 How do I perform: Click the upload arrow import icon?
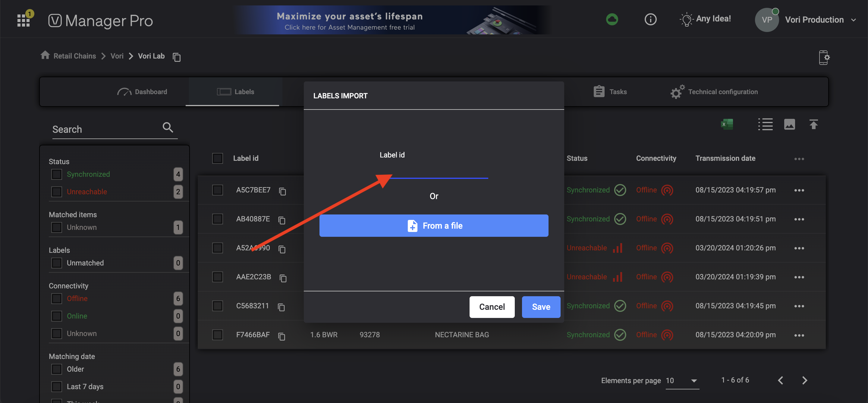tap(813, 125)
